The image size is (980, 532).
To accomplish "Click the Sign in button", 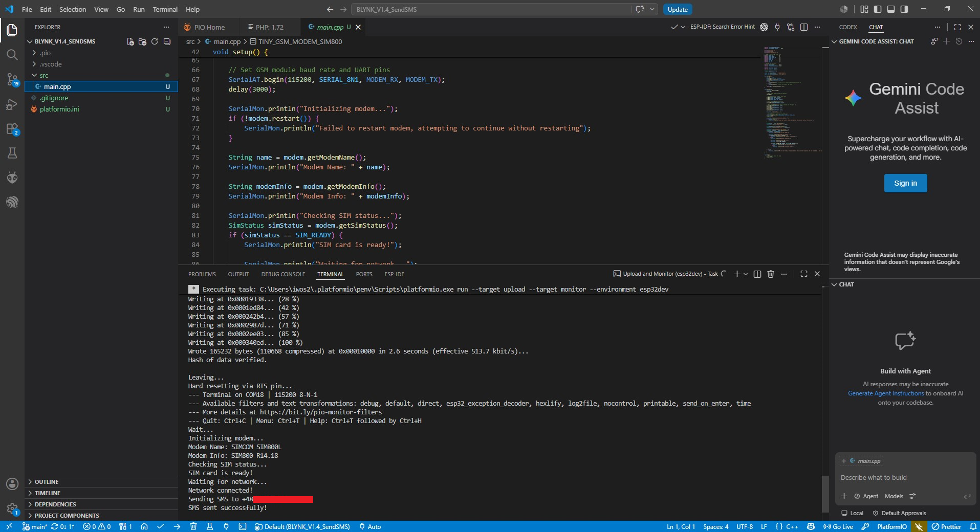I will click(905, 183).
